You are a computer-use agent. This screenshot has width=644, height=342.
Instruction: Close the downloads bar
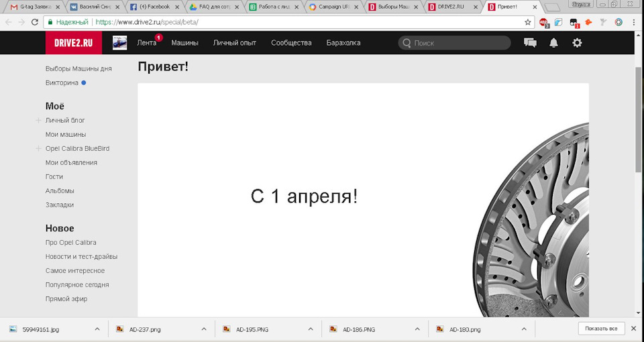(x=634, y=329)
